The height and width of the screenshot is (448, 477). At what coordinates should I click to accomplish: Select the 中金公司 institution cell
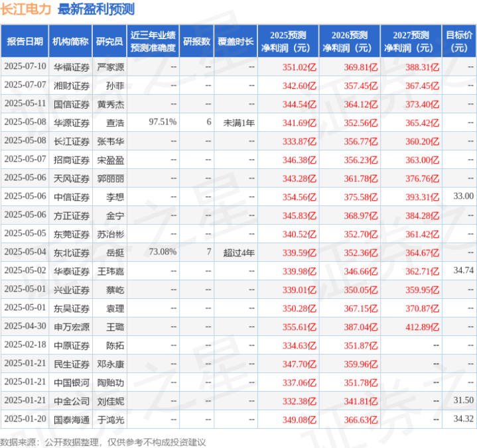coord(72,402)
